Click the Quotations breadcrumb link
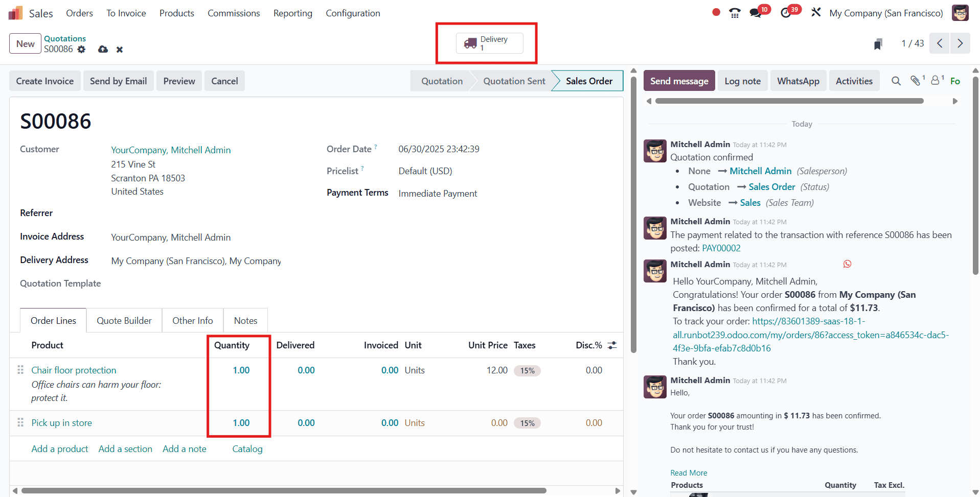The width and height of the screenshot is (980, 497). click(x=65, y=38)
